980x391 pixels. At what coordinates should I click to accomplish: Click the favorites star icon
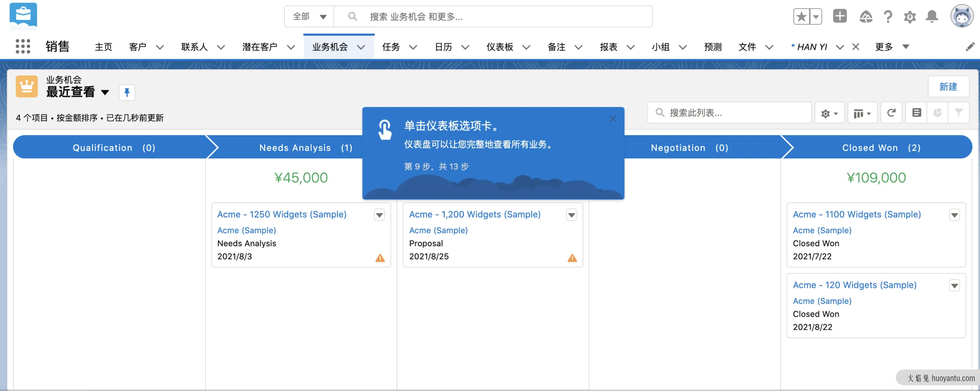tap(801, 16)
